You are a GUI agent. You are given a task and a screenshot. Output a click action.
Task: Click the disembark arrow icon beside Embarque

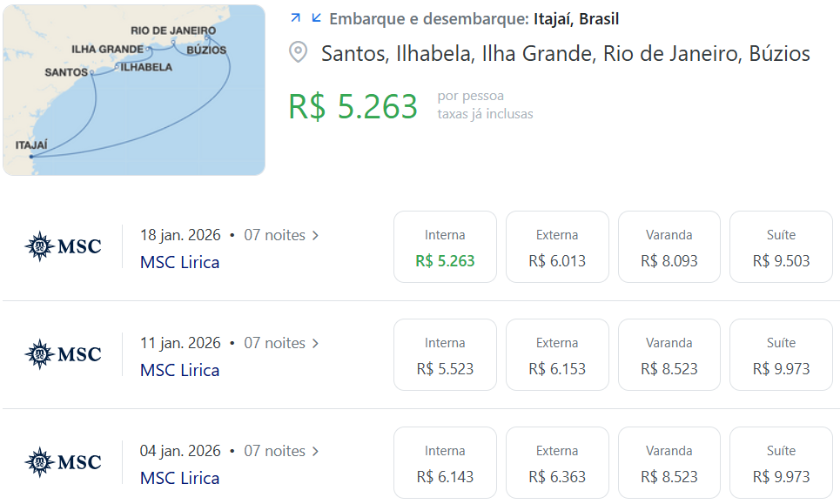point(316,17)
